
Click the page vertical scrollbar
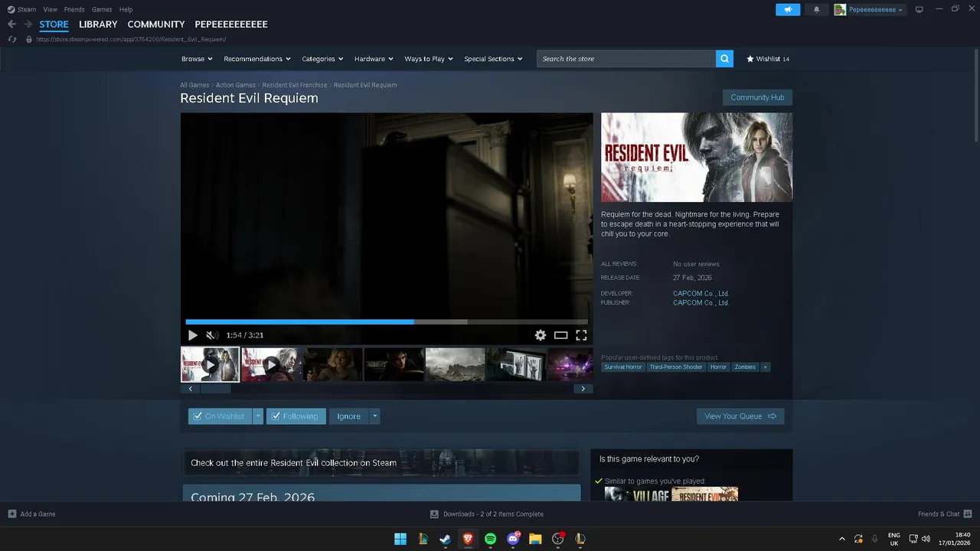[x=976, y=96]
